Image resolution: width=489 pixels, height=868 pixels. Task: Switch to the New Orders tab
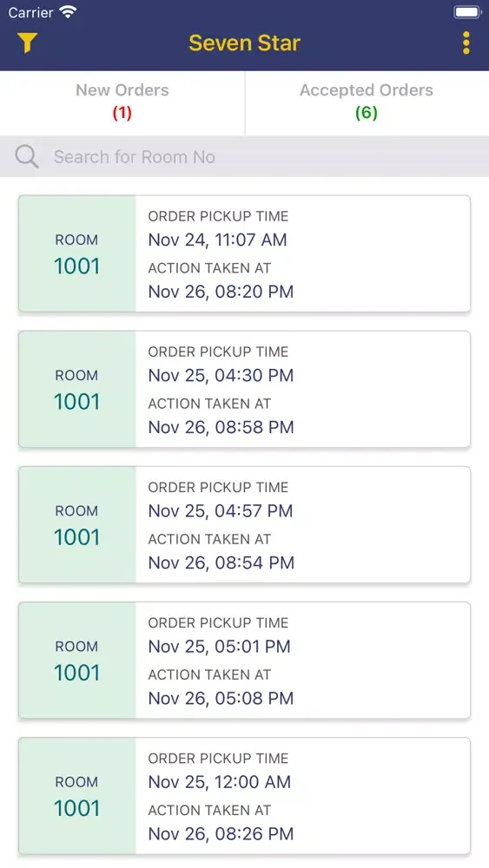click(122, 102)
